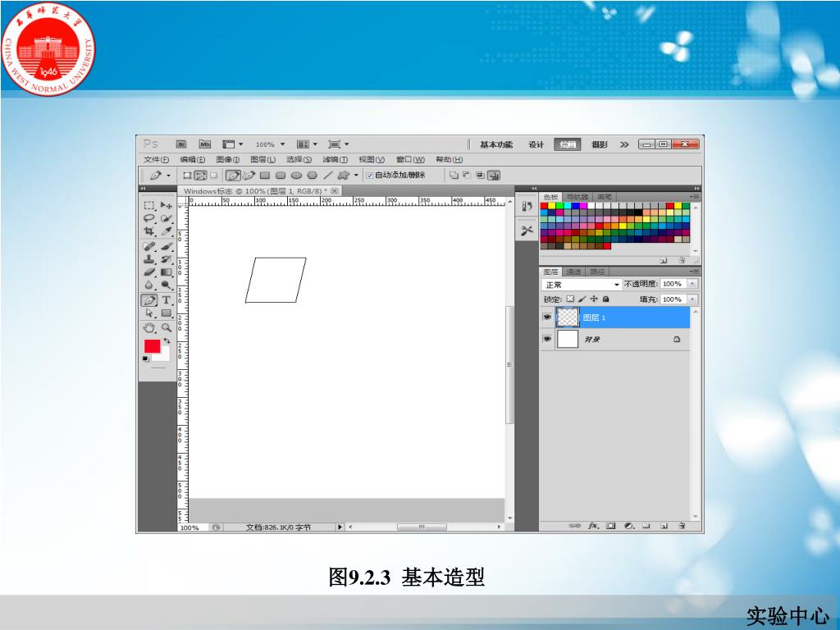Viewport: 840px width, 630px height.
Task: Select the Rectangle shape tool in toolbox
Action: point(166,313)
